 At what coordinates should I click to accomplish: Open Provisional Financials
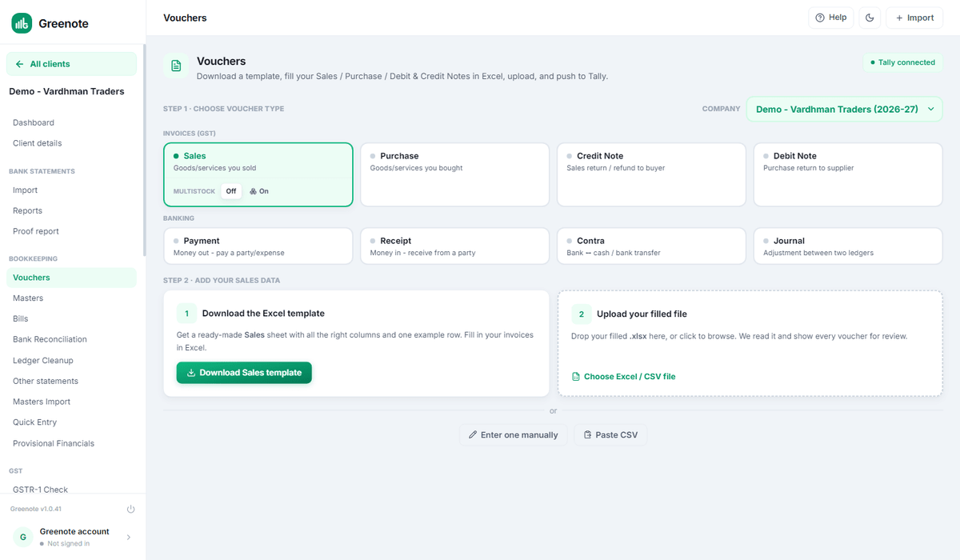pyautogui.click(x=72, y=443)
